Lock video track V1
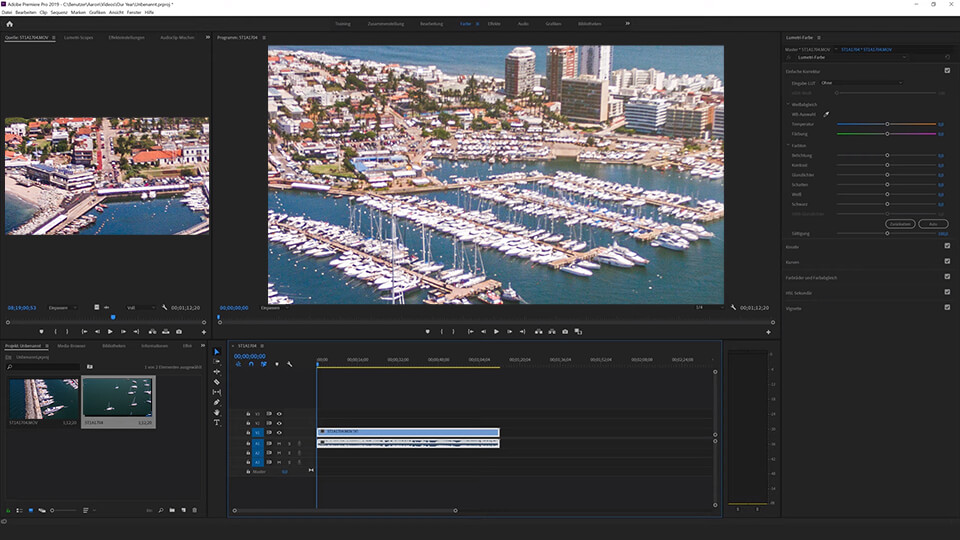 [248, 432]
